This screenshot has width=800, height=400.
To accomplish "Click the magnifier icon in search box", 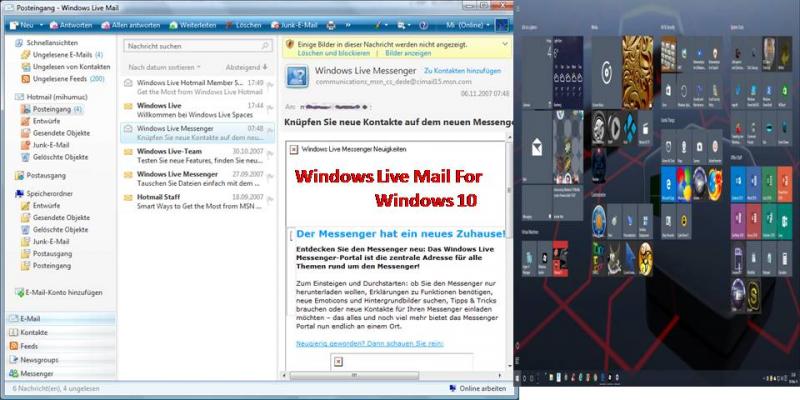I will tap(265, 46).
